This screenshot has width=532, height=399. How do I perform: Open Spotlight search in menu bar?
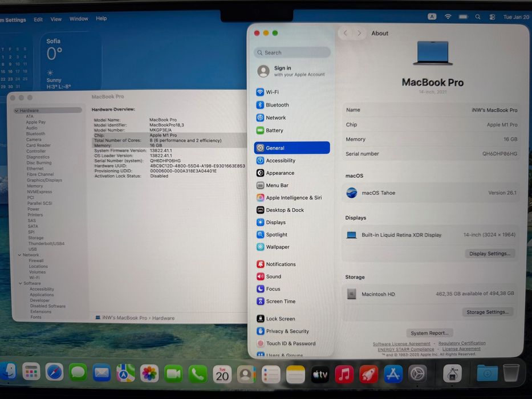(478, 17)
